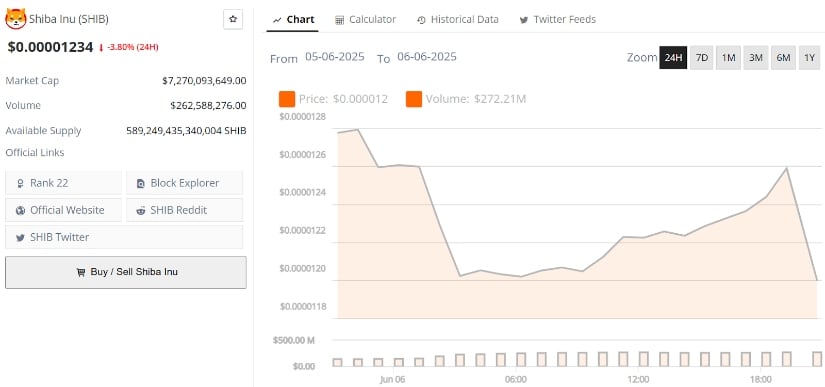Open the To date picker 06-06-2025

coord(427,57)
